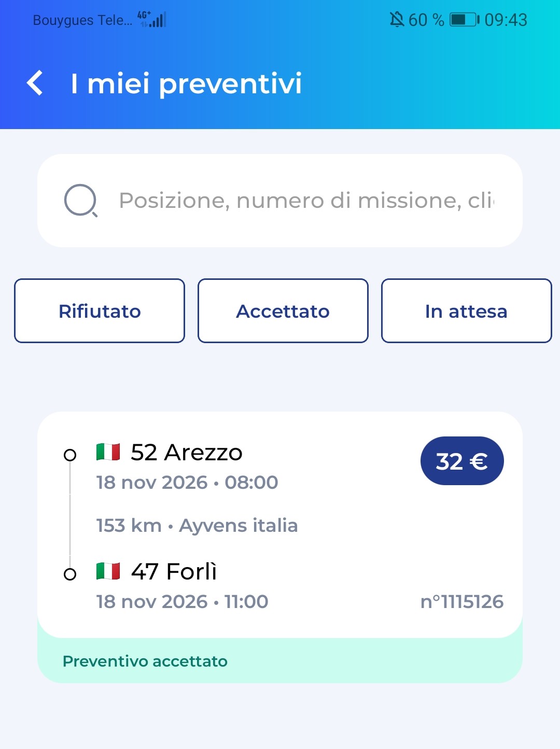Tap the Italian flag beside 52 Arezzo
The width and height of the screenshot is (560, 749).
(x=108, y=452)
